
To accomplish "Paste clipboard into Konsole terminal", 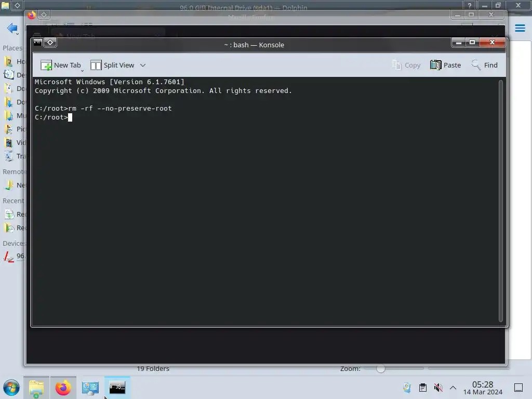I will click(x=445, y=65).
